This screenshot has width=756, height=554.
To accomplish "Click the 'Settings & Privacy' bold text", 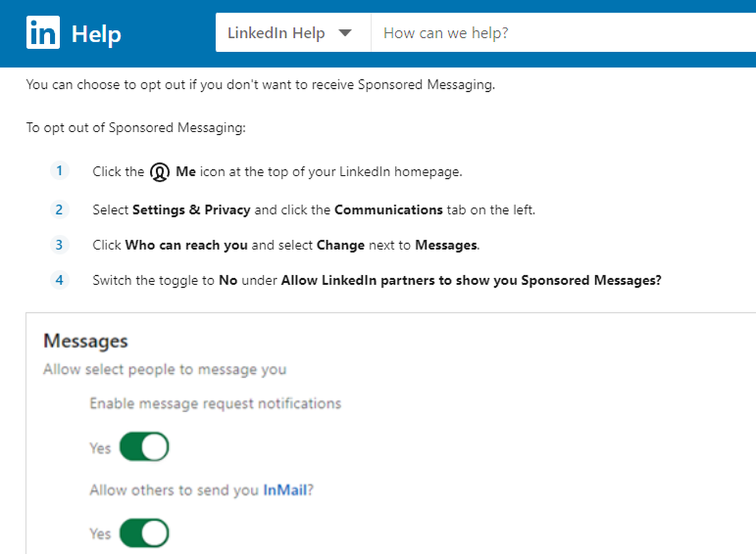I will tap(192, 210).
